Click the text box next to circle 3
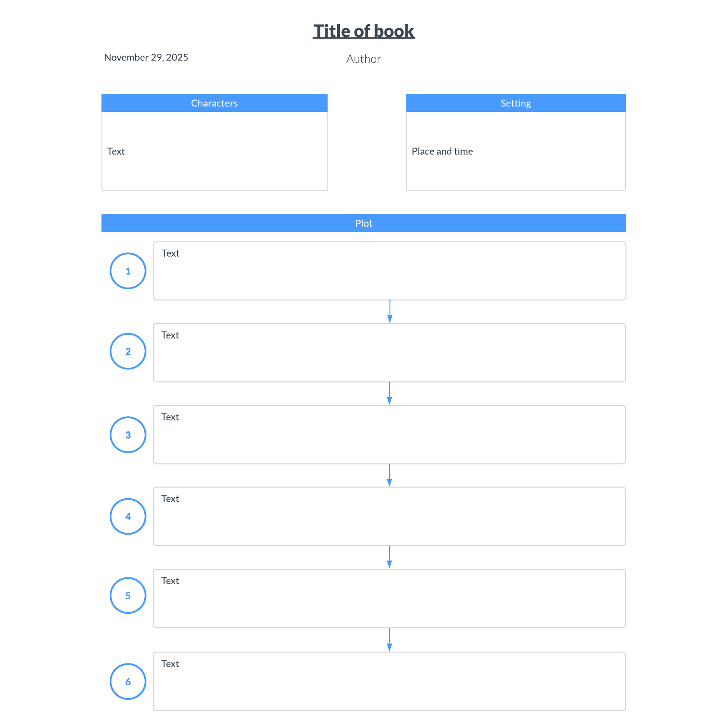This screenshot has height=728, width=728. (x=389, y=435)
